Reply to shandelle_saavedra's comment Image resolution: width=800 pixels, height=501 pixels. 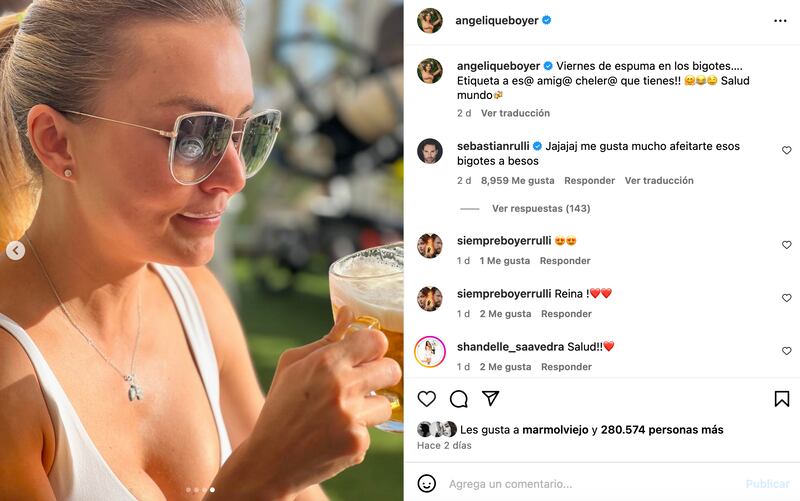[566, 366]
